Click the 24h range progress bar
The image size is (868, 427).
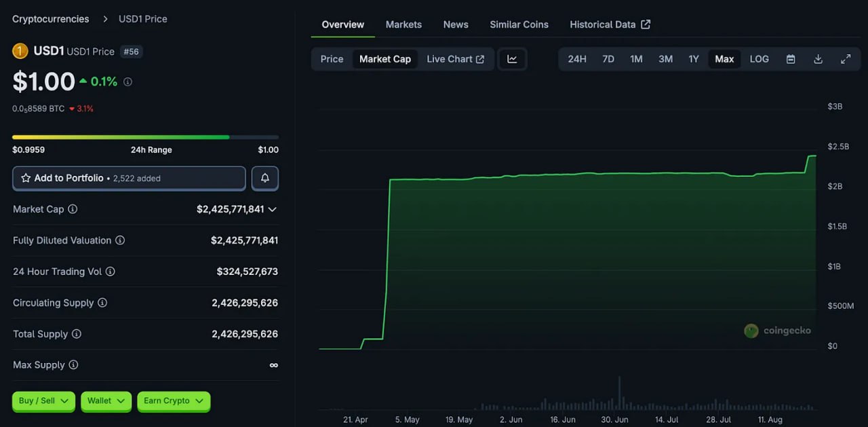pyautogui.click(x=145, y=137)
